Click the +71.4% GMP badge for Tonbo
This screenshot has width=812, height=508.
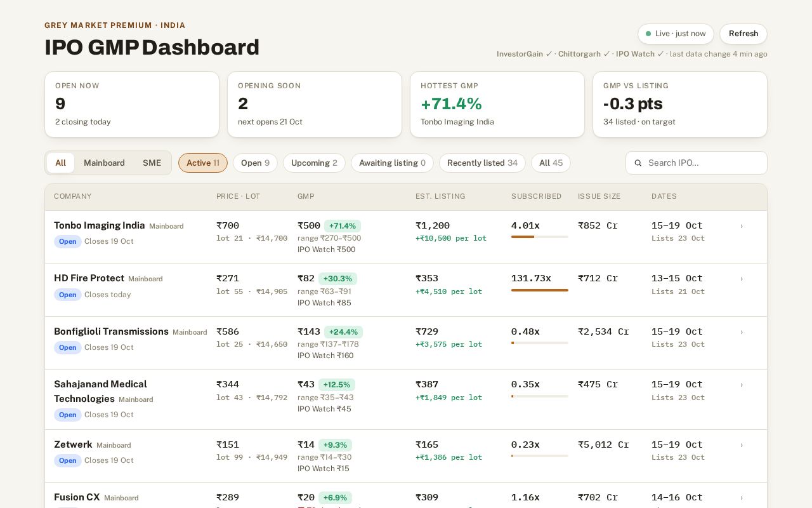[343, 226]
